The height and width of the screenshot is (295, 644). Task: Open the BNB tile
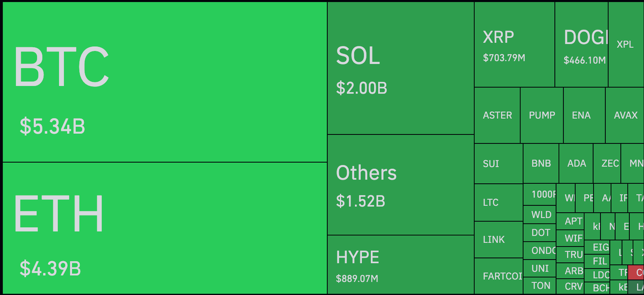(541, 163)
